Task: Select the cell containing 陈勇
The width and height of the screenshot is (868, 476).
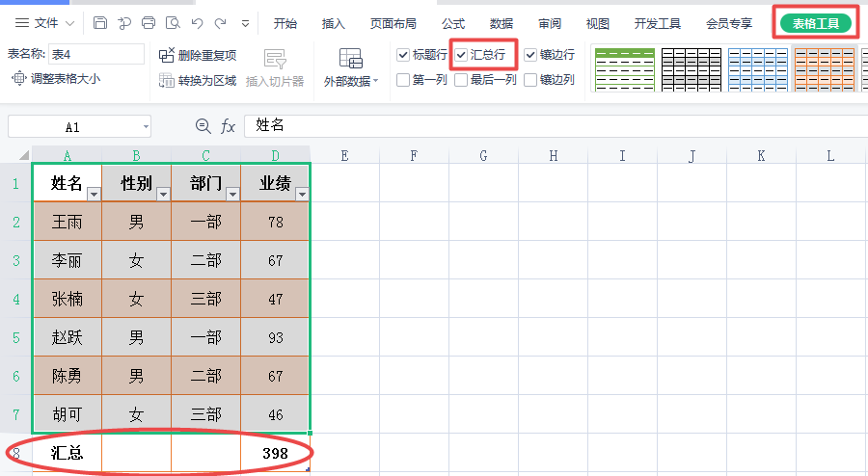Action: tap(67, 376)
